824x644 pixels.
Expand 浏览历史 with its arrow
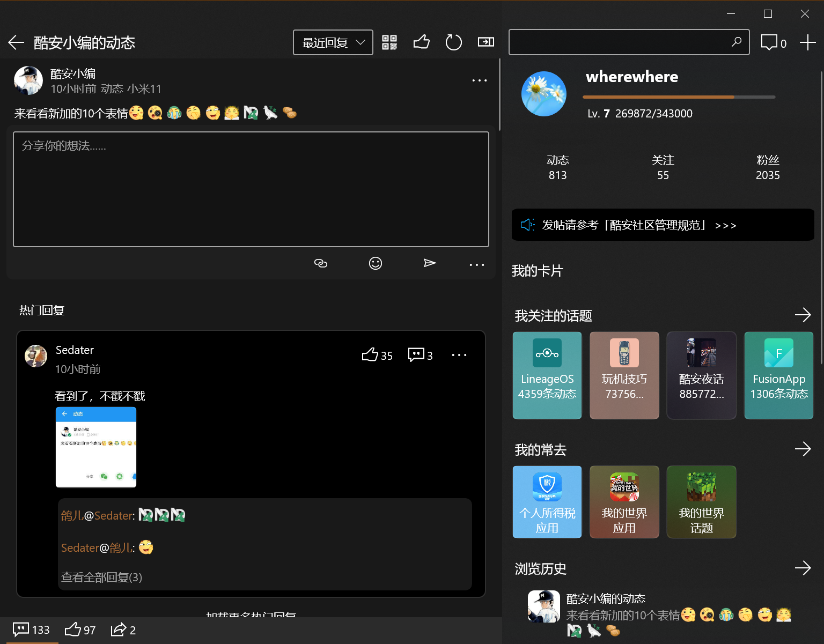pos(803,568)
